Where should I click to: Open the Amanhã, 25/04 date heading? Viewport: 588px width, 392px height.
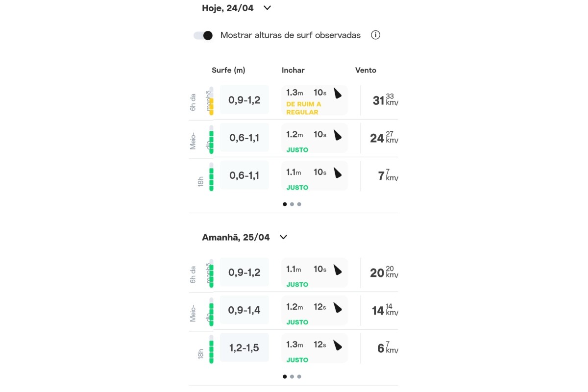236,237
